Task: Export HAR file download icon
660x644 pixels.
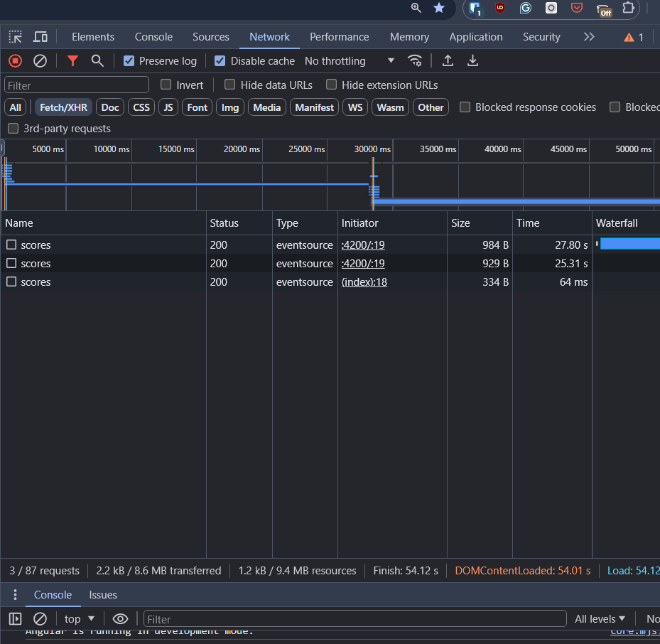Action: pyautogui.click(x=472, y=61)
